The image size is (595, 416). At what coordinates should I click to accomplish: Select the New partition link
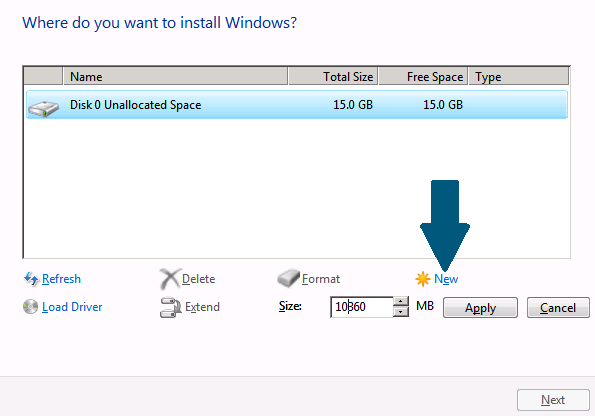pyautogui.click(x=446, y=279)
